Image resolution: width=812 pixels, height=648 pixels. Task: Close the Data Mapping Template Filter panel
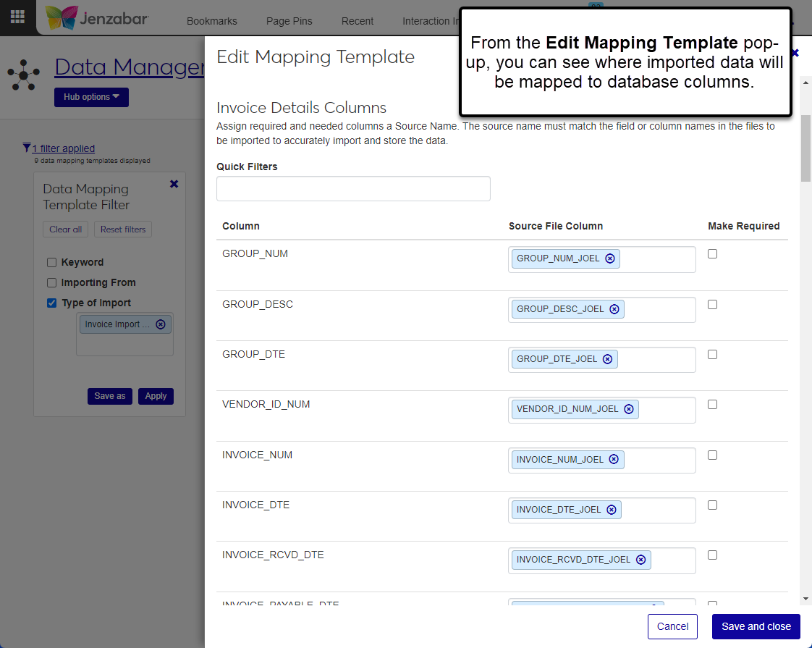tap(174, 184)
